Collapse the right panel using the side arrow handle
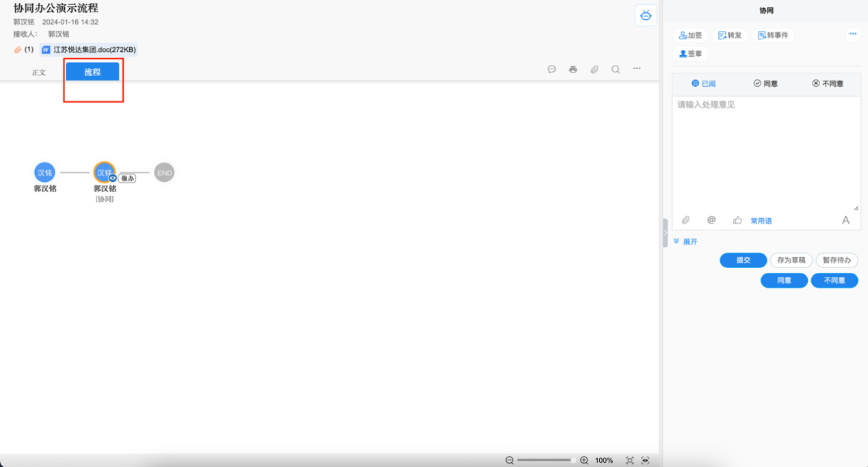 pos(664,232)
